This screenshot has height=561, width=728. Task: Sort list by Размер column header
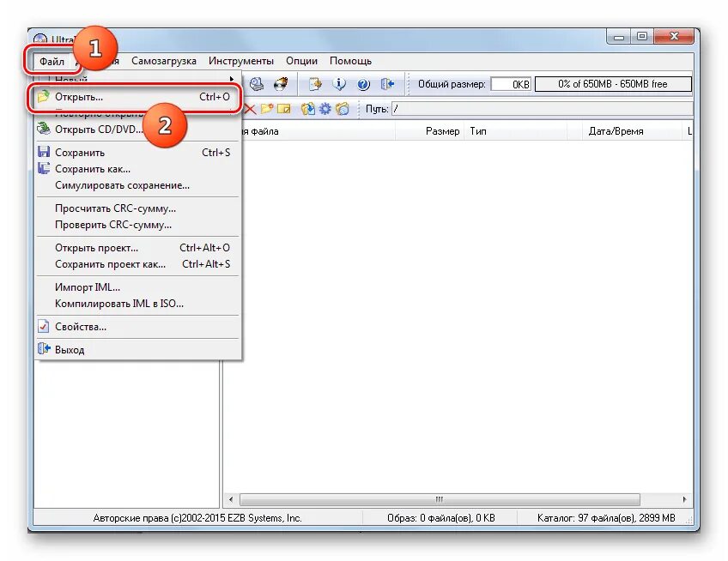point(429,131)
